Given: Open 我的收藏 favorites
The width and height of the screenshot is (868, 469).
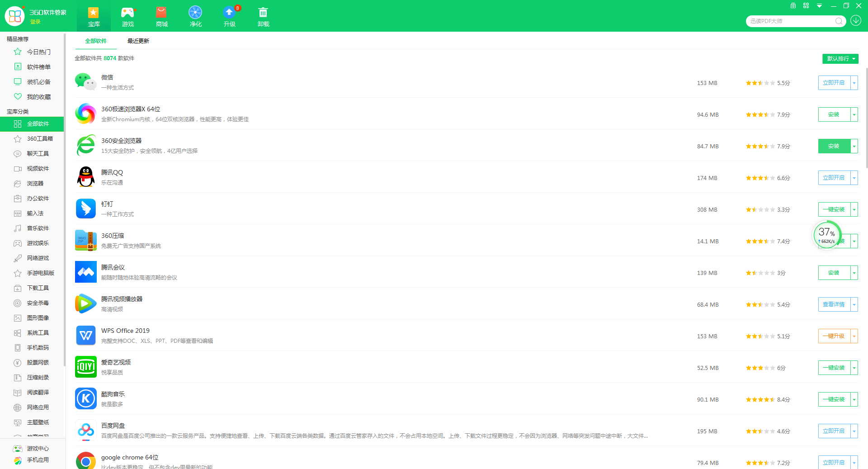Looking at the screenshot, I should click(32, 97).
